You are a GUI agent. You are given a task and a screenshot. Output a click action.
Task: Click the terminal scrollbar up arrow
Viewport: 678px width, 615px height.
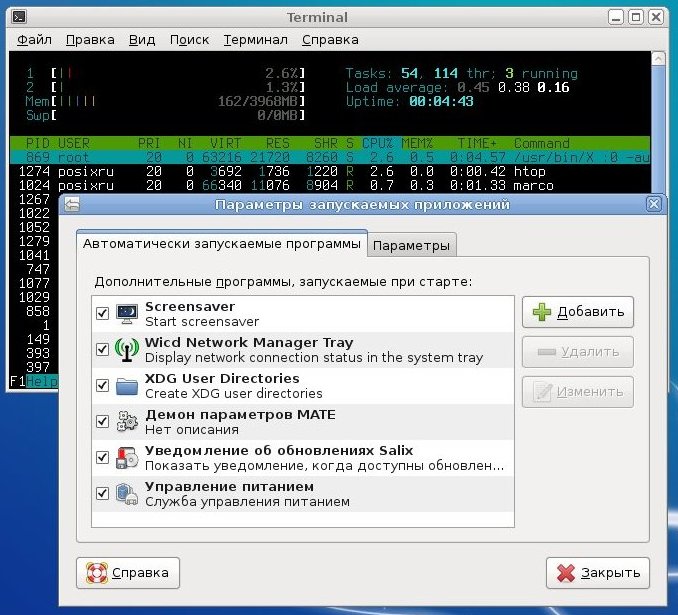click(x=658, y=59)
